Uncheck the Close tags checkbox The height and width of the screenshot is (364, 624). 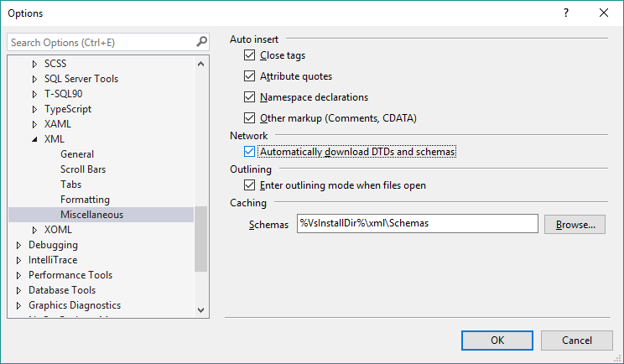(249, 55)
